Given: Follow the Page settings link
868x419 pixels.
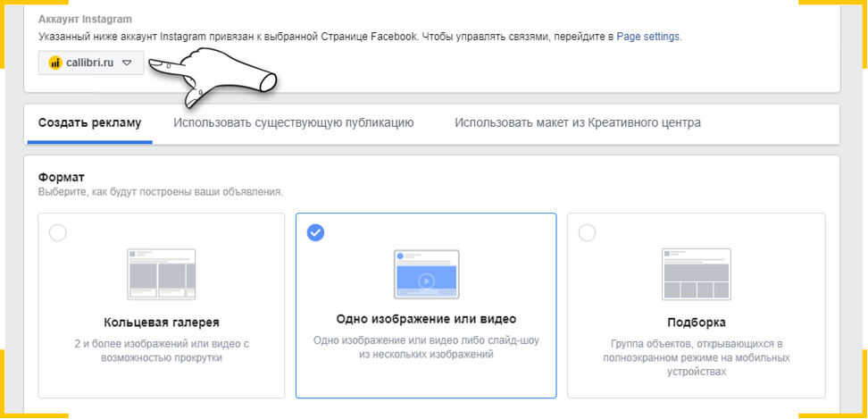Looking at the screenshot, I should click(x=648, y=37).
